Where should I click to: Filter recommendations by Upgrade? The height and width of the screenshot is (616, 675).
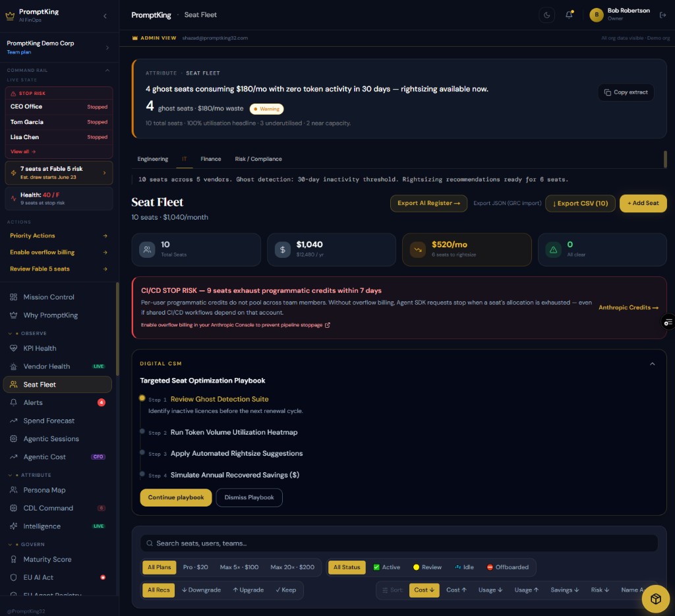(248, 590)
